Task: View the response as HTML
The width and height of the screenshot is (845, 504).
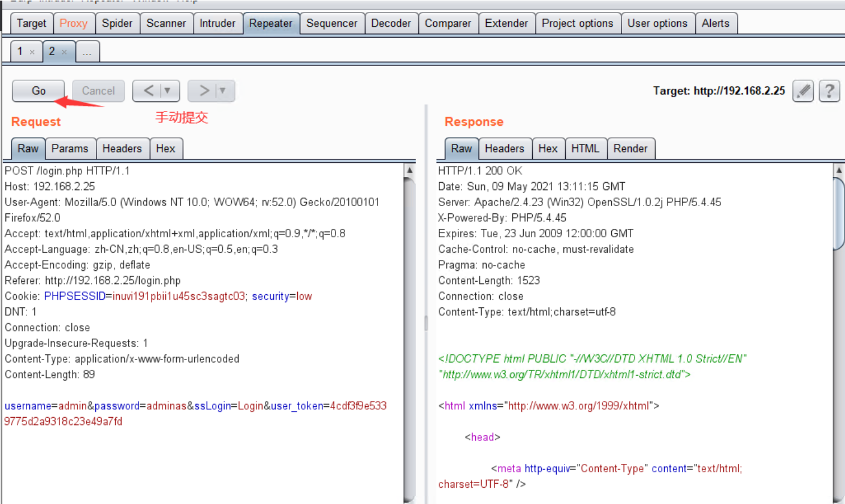Action: (x=585, y=149)
